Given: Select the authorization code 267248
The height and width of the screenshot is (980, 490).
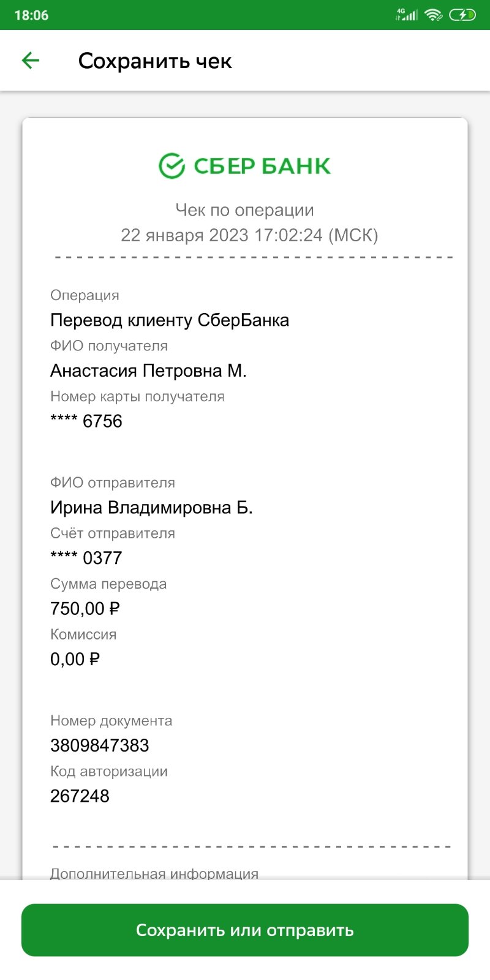Looking at the screenshot, I should point(80,796).
